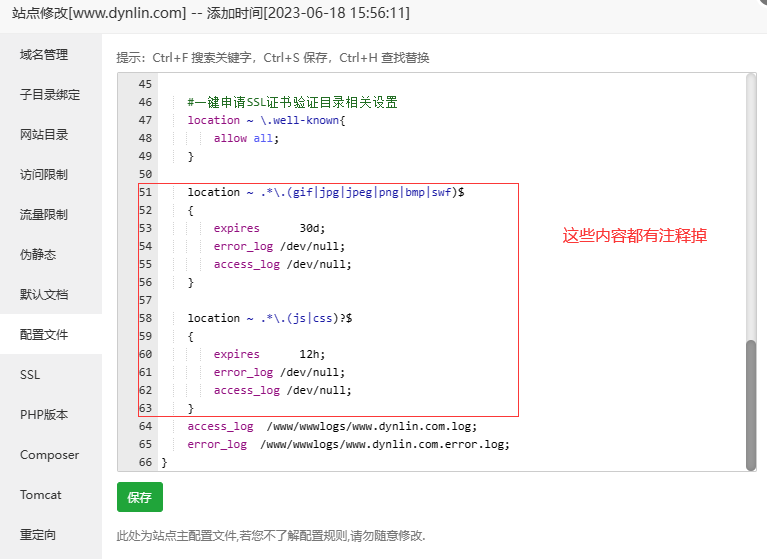Screen dimensions: 767x559
Task: Open the Composer tab
Action: pyautogui.click(x=49, y=455)
